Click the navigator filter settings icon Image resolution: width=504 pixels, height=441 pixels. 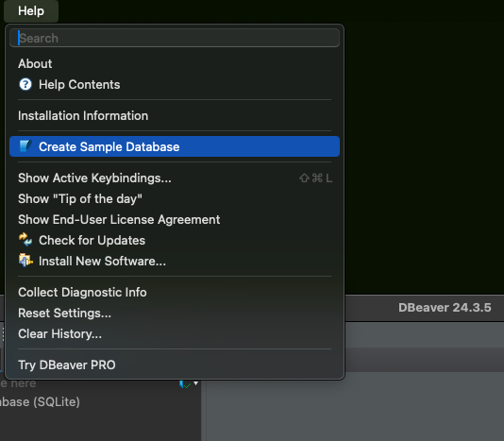coord(185,384)
